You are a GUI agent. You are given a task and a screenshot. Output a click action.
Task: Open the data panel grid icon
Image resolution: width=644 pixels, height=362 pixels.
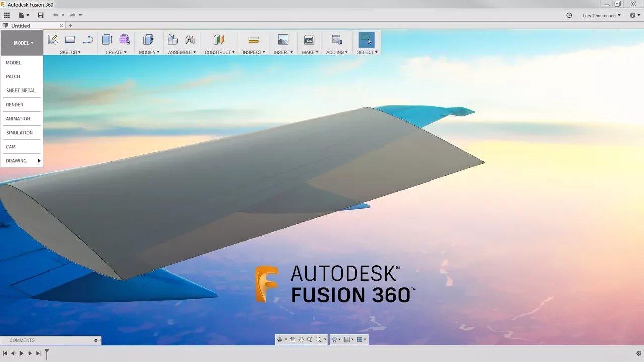pos(7,15)
